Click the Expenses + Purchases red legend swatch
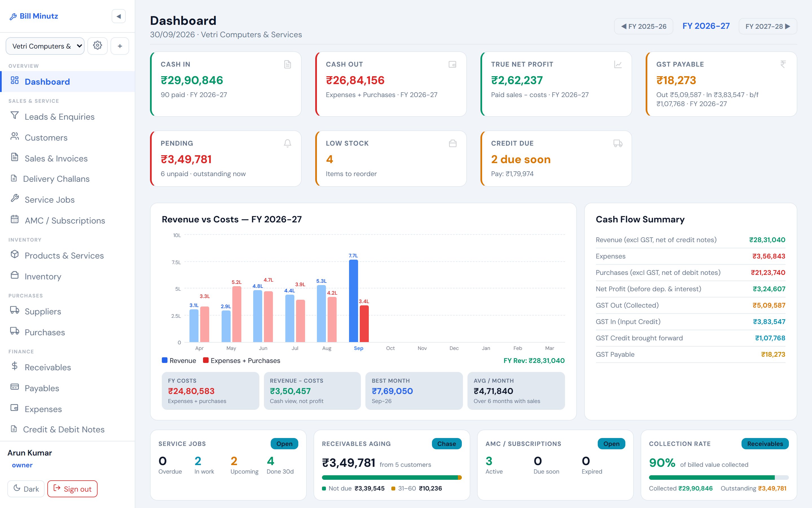The height and width of the screenshot is (508, 812). click(x=206, y=360)
